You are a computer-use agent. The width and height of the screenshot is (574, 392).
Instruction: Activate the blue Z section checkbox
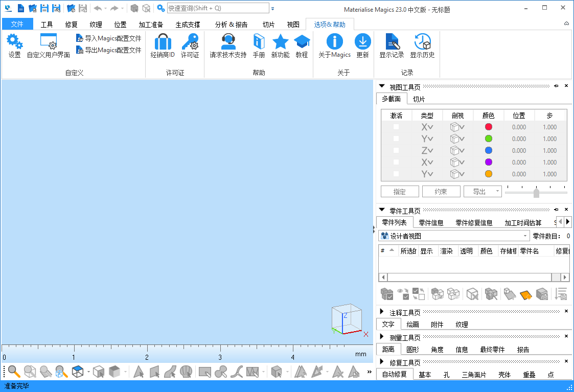(396, 150)
